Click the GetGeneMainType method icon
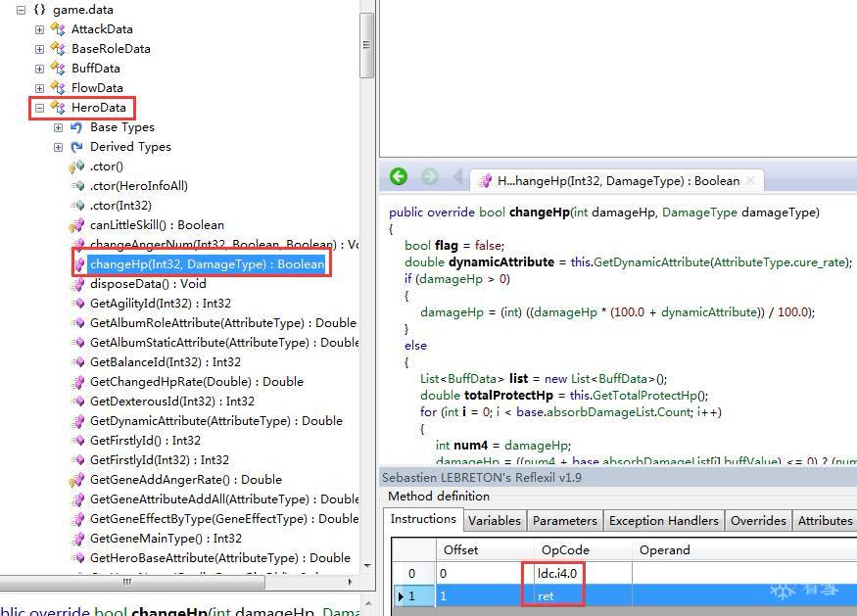 tap(78, 539)
